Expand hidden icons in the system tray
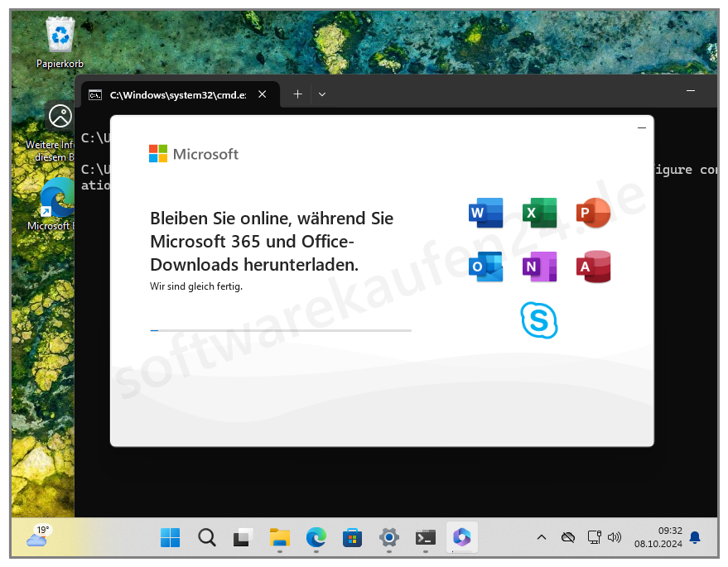This screenshot has height=567, width=728. 541,537
